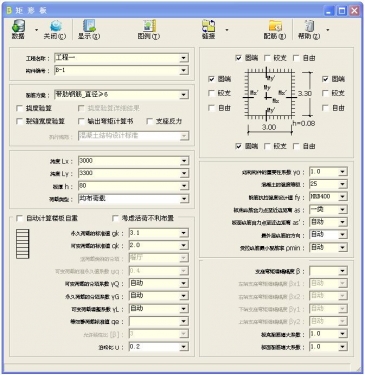This screenshot has height=375, width=365.
Task: Click the 帮助 toolbar icon
Action: click(x=309, y=26)
